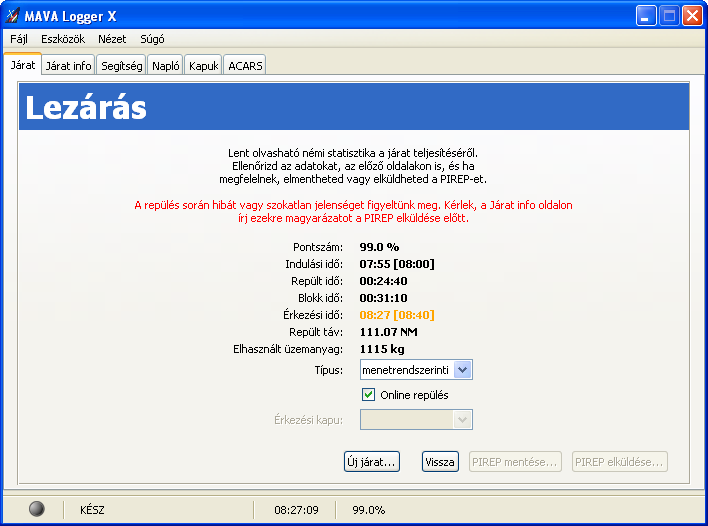The height and width of the screenshot is (526, 708).
Task: Switch to the Napló tab
Action: pos(166,66)
